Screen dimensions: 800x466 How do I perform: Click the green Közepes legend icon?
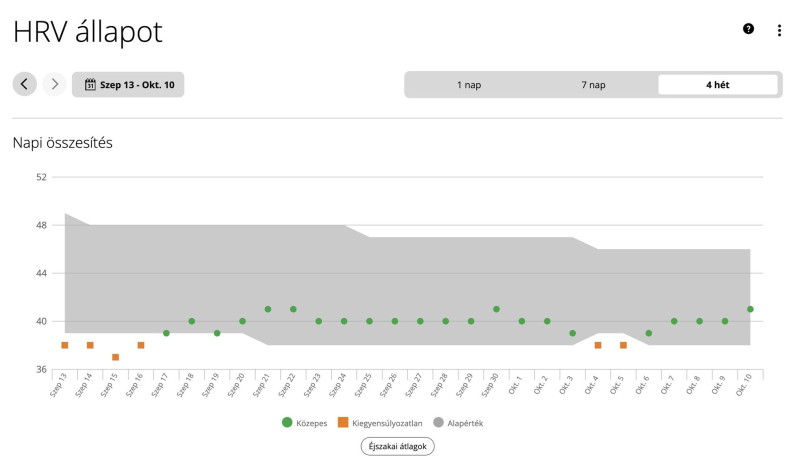pyautogui.click(x=287, y=423)
